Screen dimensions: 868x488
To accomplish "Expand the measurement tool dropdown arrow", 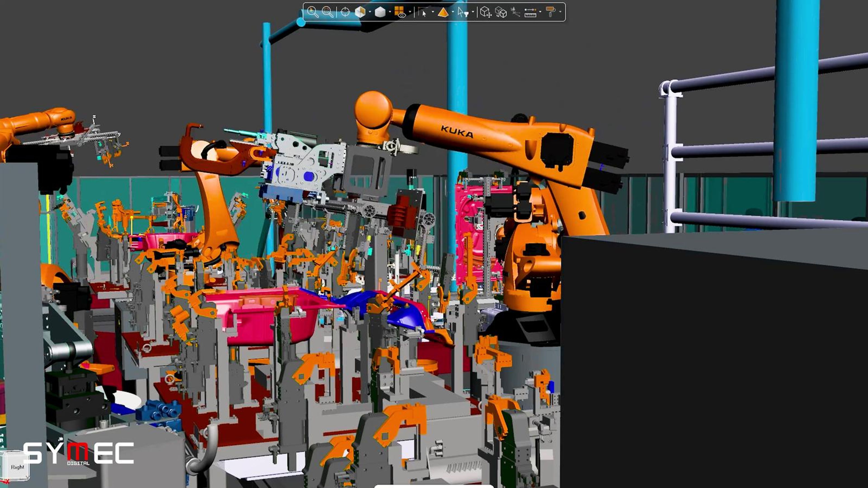I will [x=540, y=12].
